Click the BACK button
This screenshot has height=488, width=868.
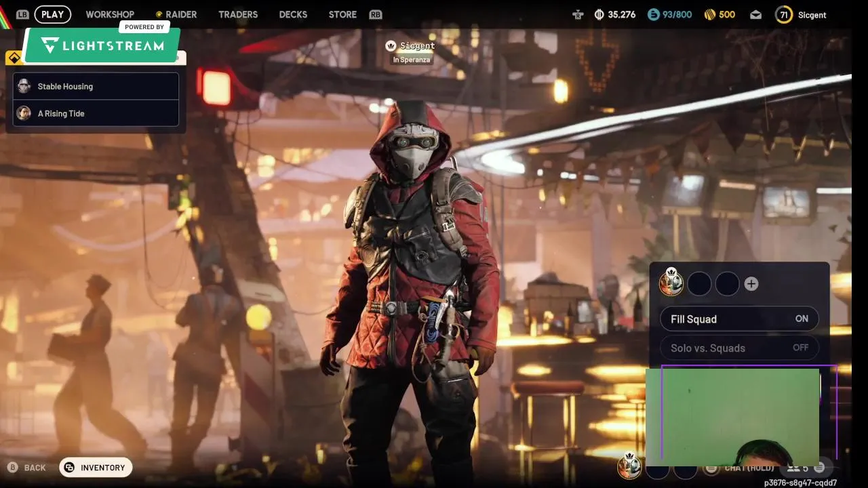coord(27,468)
